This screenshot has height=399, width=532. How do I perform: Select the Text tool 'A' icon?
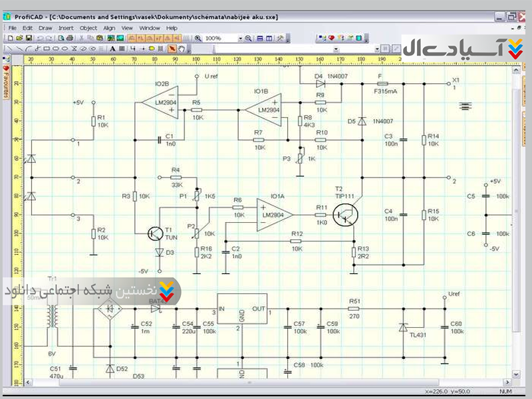click(x=112, y=49)
